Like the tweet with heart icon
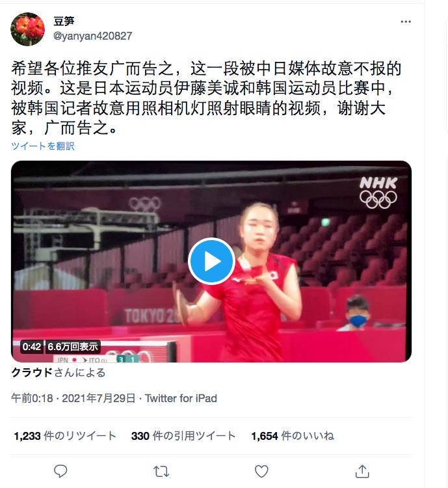The image size is (448, 488). 261,471
